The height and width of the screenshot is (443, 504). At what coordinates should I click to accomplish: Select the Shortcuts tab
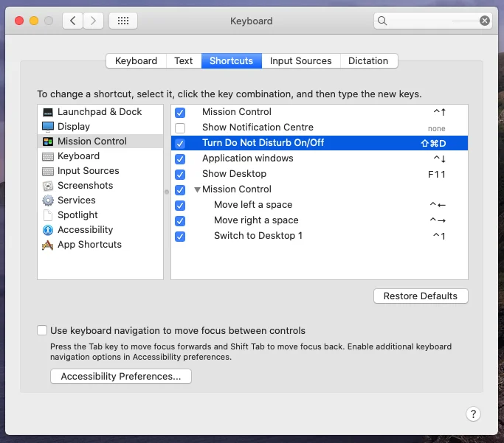point(232,61)
